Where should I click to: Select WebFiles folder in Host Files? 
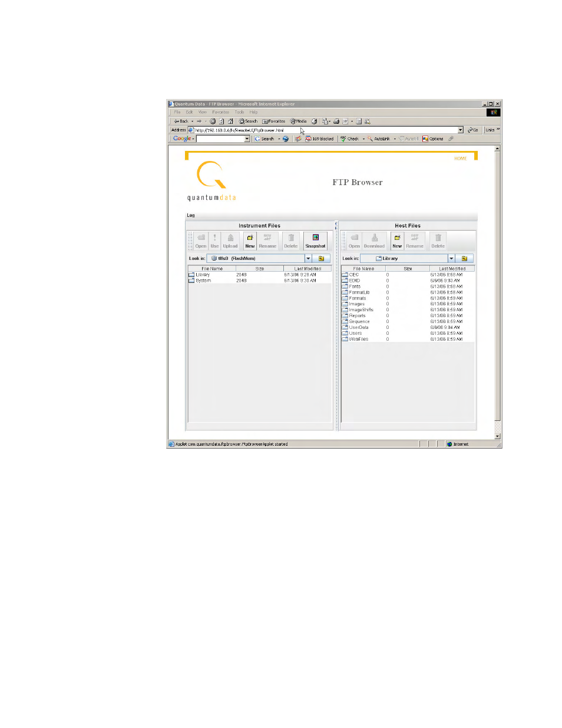click(408, 339)
